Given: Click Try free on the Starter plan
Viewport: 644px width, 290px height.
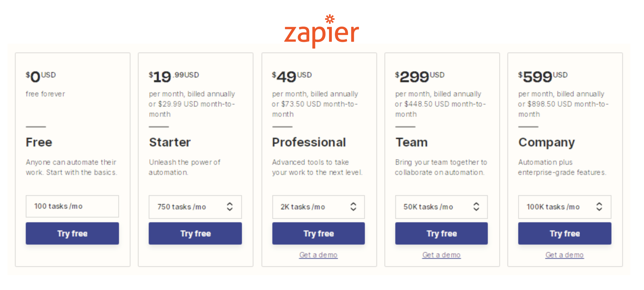Looking at the screenshot, I should 195,233.
